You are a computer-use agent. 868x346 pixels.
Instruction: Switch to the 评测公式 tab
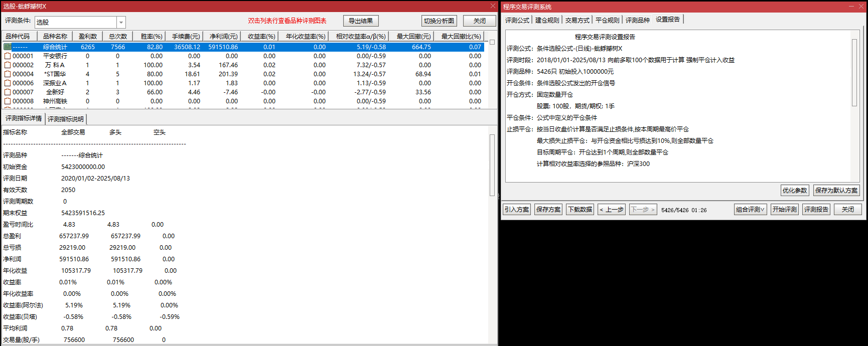517,20
